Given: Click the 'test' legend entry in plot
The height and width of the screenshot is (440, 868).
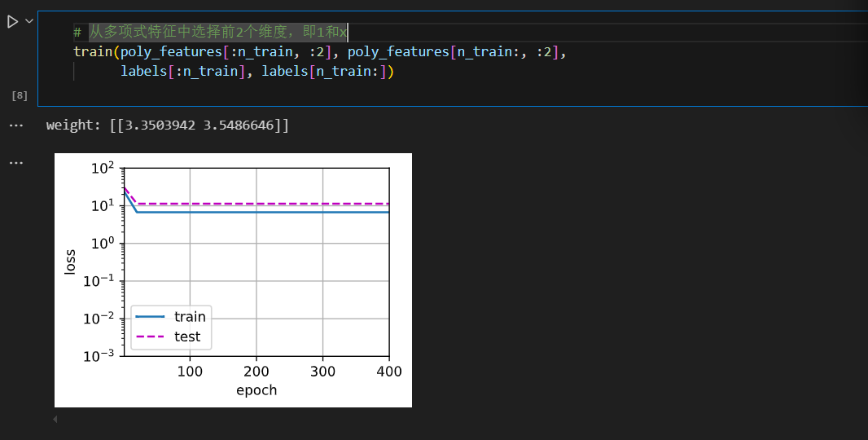Looking at the screenshot, I should point(169,337).
